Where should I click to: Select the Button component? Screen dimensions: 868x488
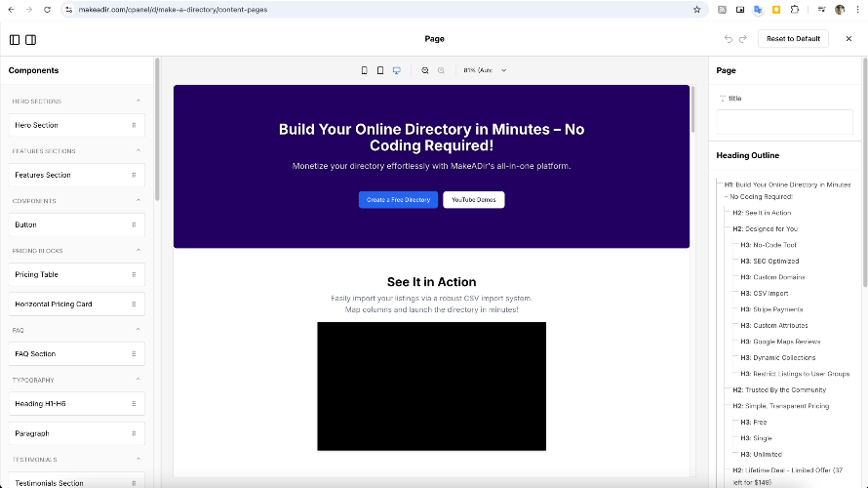click(x=77, y=224)
